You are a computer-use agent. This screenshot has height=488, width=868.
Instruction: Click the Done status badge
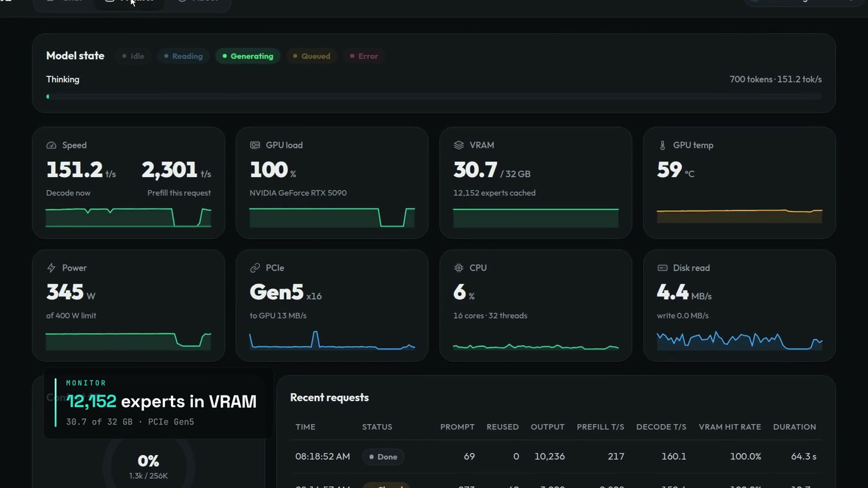384,457
